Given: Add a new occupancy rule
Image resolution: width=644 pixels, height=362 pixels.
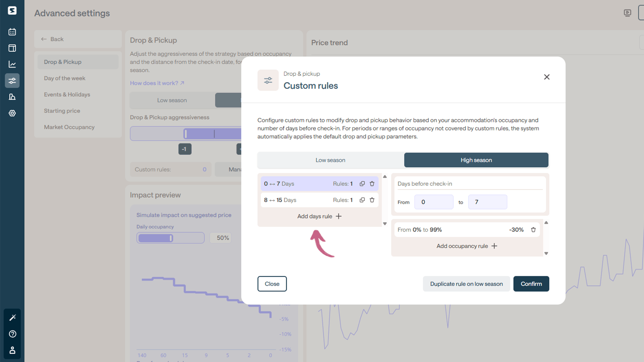Looking at the screenshot, I should tap(467, 246).
